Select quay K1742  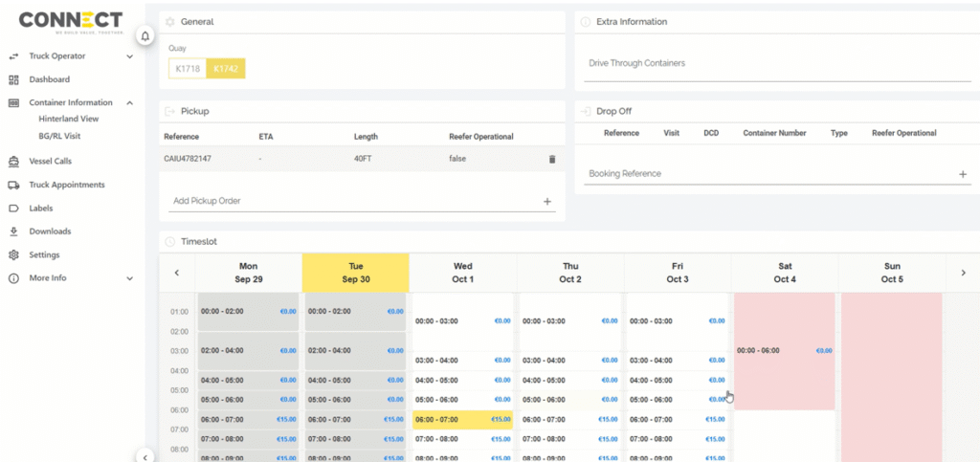coord(227,69)
